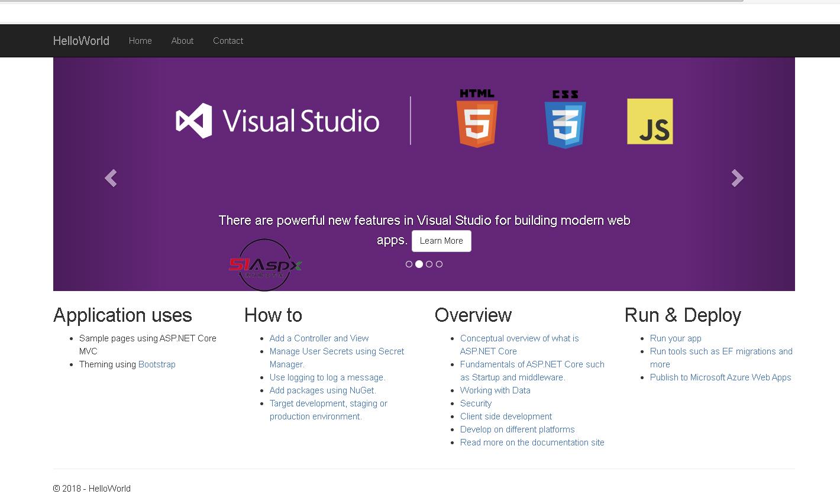This screenshot has height=504, width=840.
Task: Select the fourth carousel indicator dot
Action: point(439,264)
